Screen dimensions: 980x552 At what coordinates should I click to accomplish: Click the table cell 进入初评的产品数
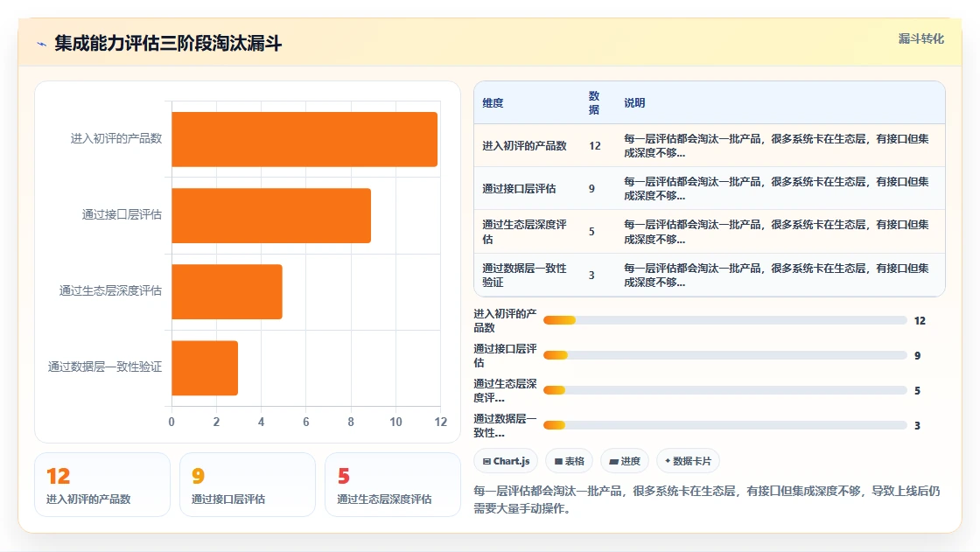[x=524, y=146]
